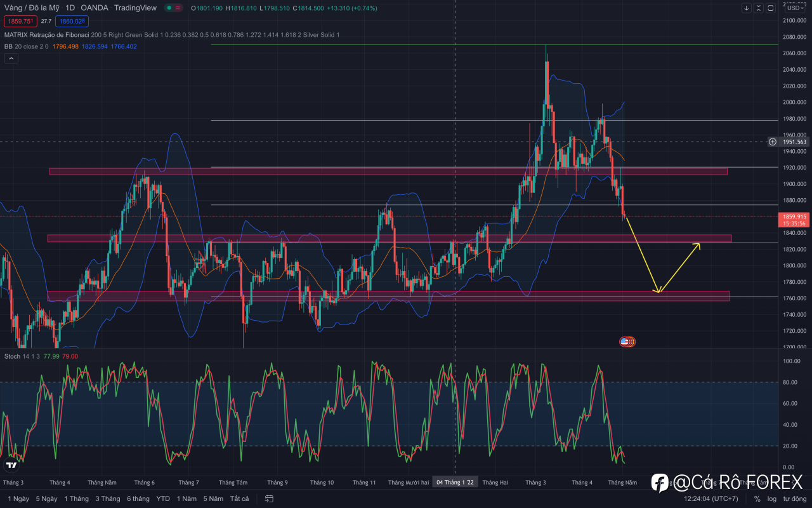Toggle the tự động auto scale mode
812x508 pixels.
pos(794,499)
